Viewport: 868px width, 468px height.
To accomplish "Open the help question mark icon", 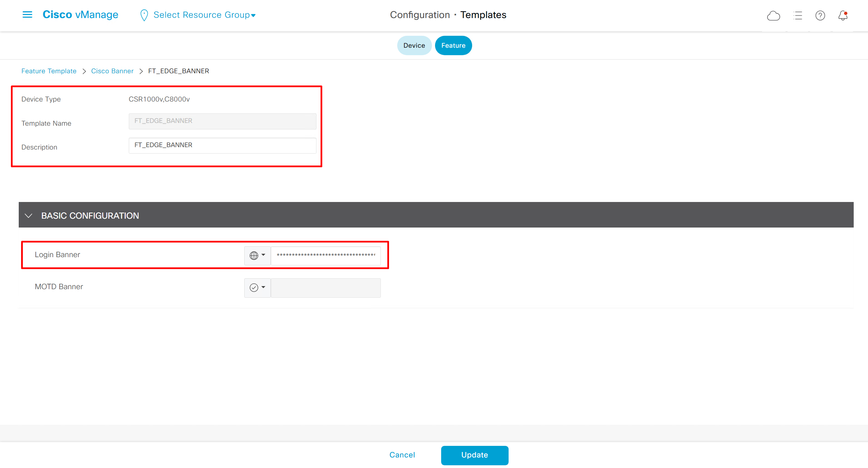I will point(820,16).
